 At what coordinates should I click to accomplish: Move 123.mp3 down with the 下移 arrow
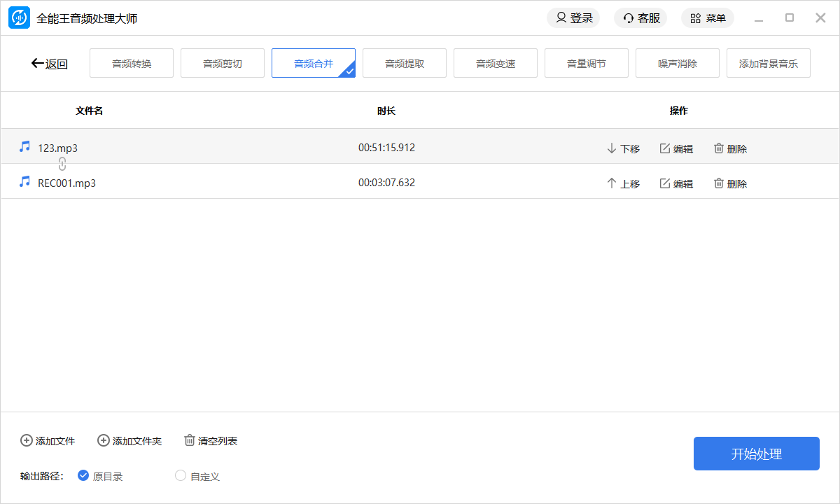point(612,148)
